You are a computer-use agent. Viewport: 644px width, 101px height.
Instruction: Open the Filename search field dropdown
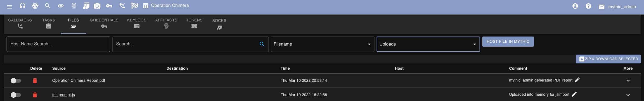click(322, 44)
